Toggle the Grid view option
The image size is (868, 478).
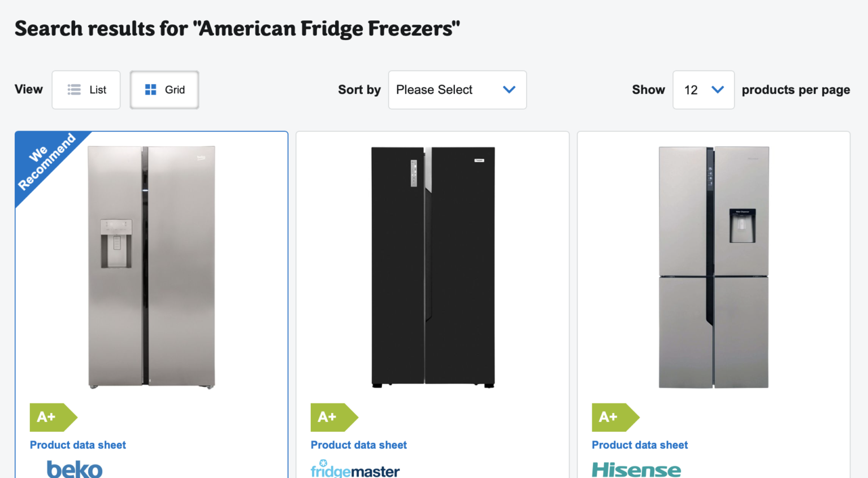point(164,89)
